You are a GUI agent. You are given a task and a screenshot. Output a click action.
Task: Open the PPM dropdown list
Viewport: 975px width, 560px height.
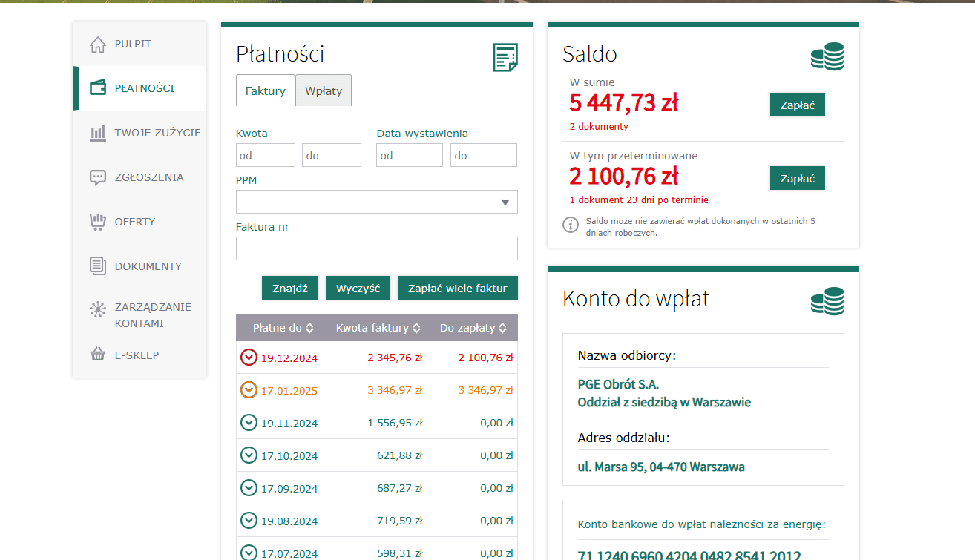505,202
